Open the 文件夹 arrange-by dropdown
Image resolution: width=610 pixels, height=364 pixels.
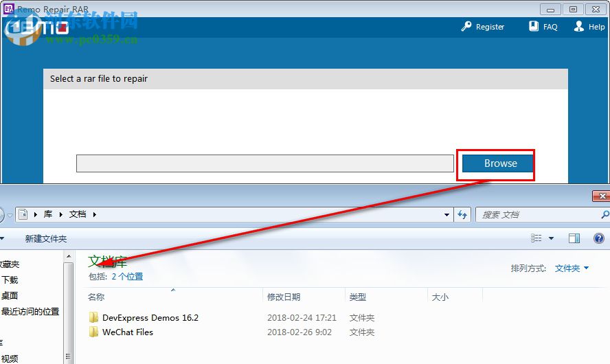(571, 269)
